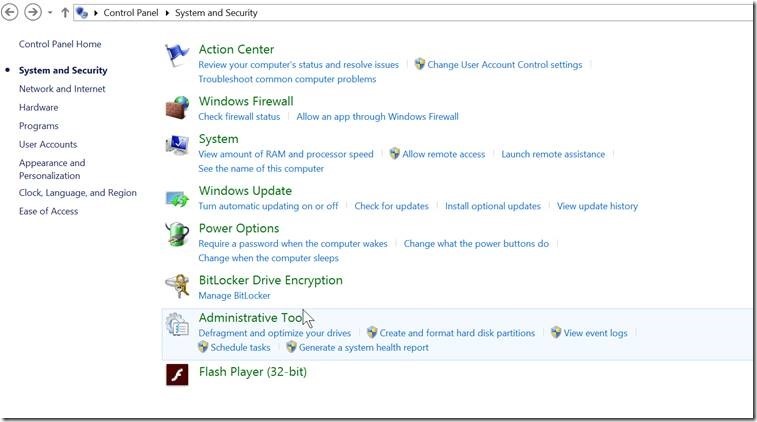
Task: Open Clock, Language, and Region category
Action: pos(78,193)
